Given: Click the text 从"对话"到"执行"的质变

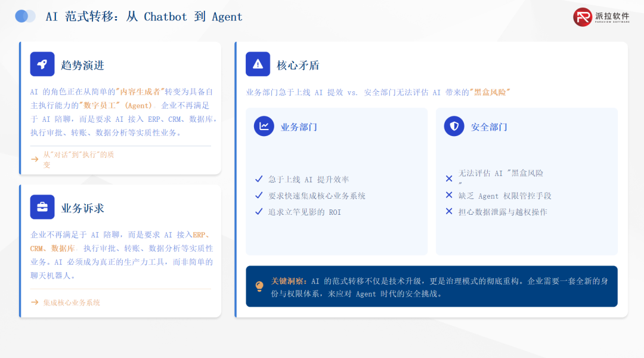Looking at the screenshot, I should tap(79, 159).
